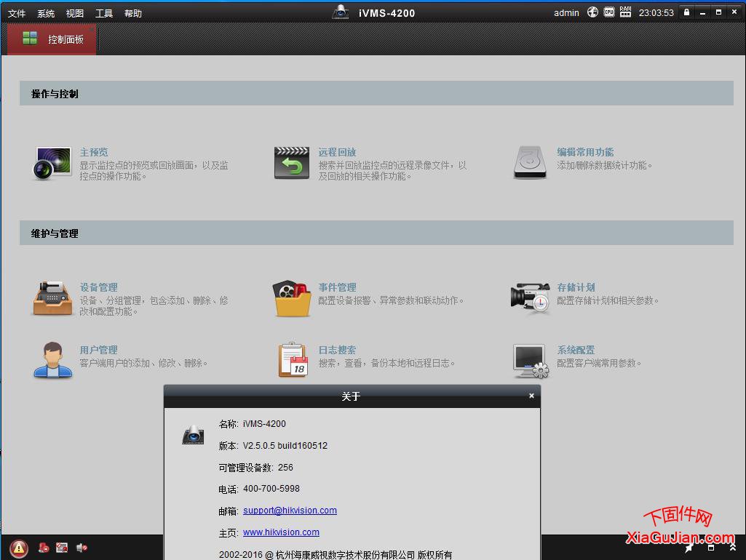Viewport: 746px width, 560px height.
Task: Click the iVMS-4200 camera logo in title bar
Action: point(340,12)
